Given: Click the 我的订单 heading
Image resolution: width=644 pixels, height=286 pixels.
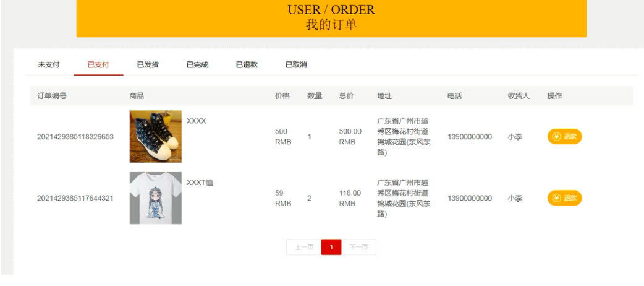Looking at the screenshot, I should pos(331,25).
